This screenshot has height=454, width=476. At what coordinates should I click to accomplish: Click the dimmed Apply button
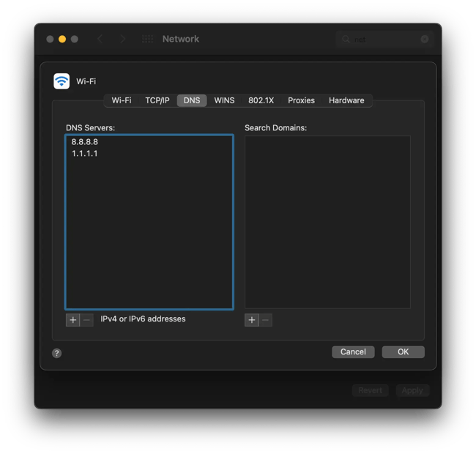[412, 390]
